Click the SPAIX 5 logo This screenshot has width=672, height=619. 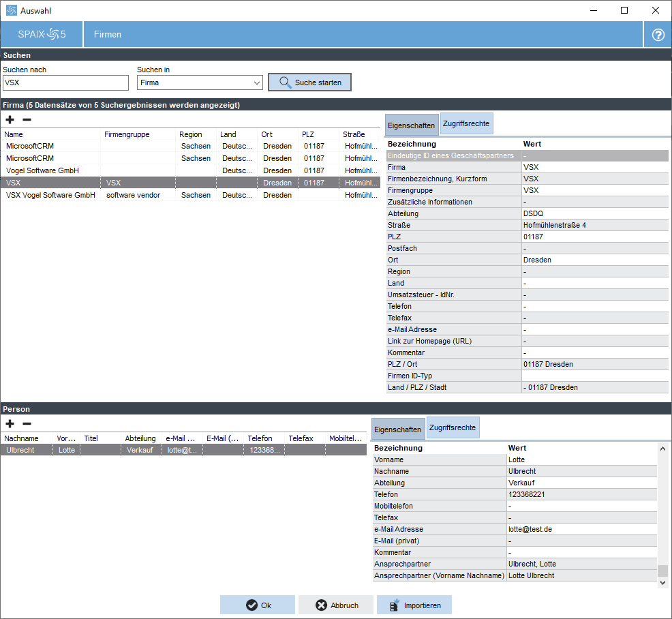click(42, 34)
